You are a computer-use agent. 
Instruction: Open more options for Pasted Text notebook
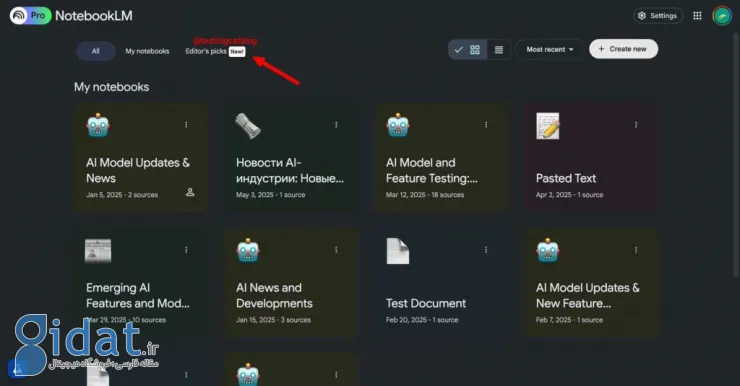(636, 125)
